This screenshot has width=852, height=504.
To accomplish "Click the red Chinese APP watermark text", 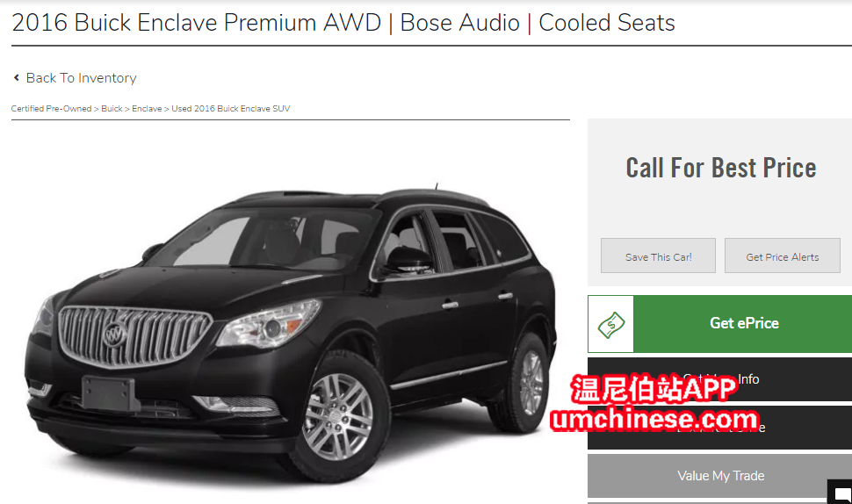I will (x=653, y=389).
